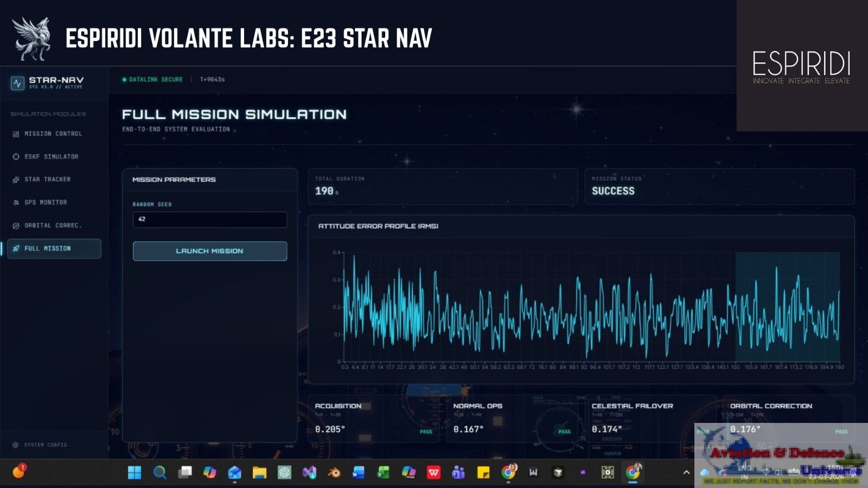Open File Explorer from taskbar
Screen dimensions: 868x488
[x=259, y=473]
